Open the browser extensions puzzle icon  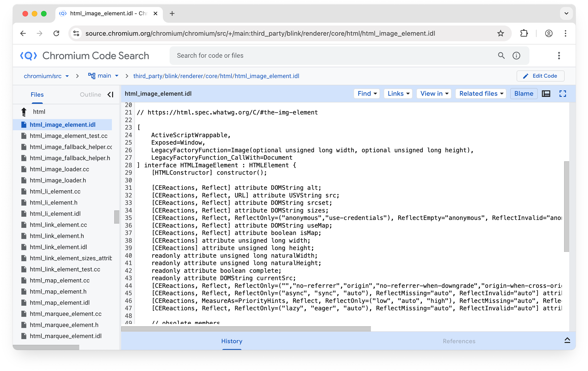tap(524, 33)
